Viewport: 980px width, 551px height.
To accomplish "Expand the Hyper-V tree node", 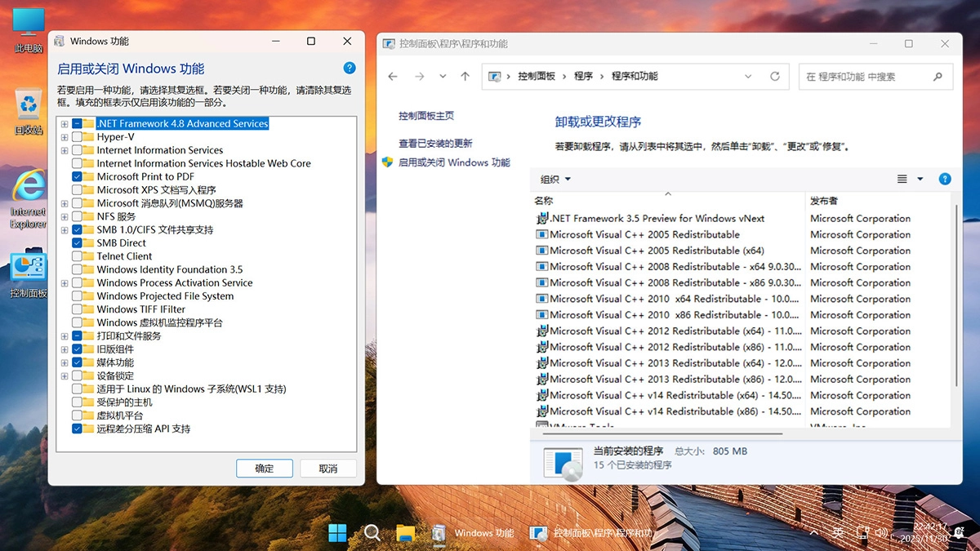I will point(64,137).
